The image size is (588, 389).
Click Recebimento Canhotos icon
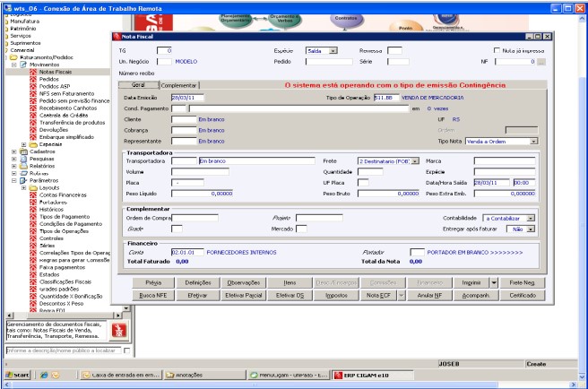point(33,108)
